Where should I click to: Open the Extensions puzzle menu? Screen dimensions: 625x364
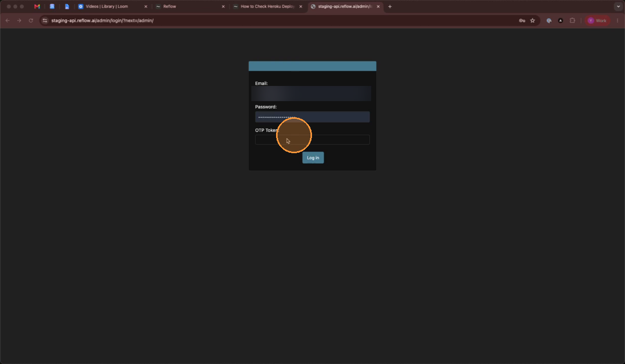coord(572,21)
